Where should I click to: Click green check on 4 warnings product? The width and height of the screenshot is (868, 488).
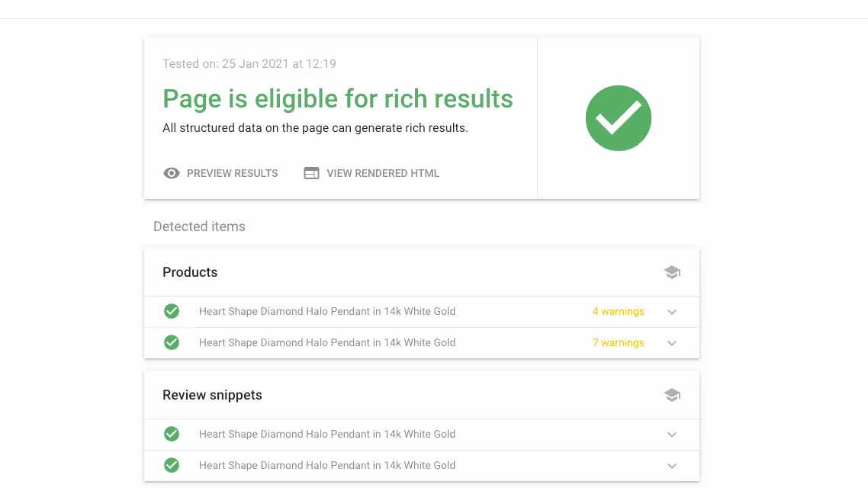172,311
